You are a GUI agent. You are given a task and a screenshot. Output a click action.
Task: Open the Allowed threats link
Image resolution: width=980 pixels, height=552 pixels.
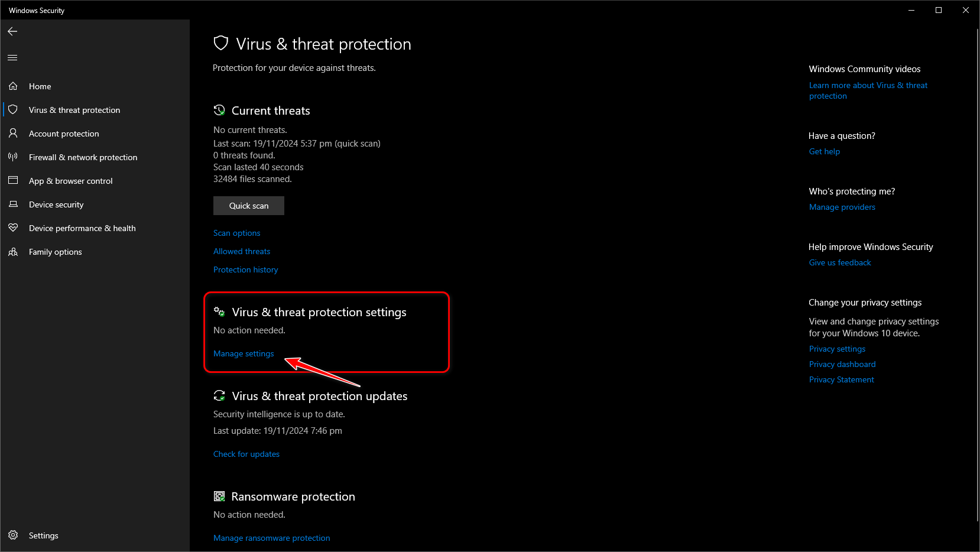(242, 252)
